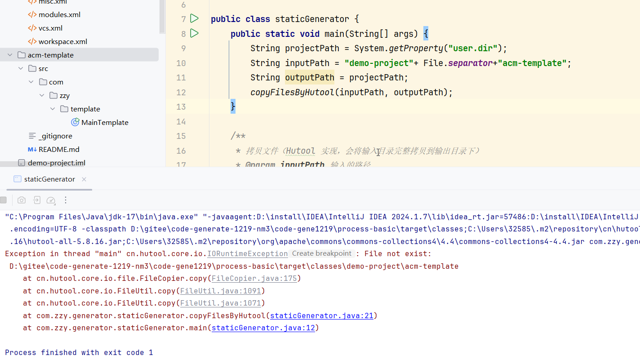Screen dimensions: 640x364
Task: Collapse the com package chevron
Action: click(31, 82)
